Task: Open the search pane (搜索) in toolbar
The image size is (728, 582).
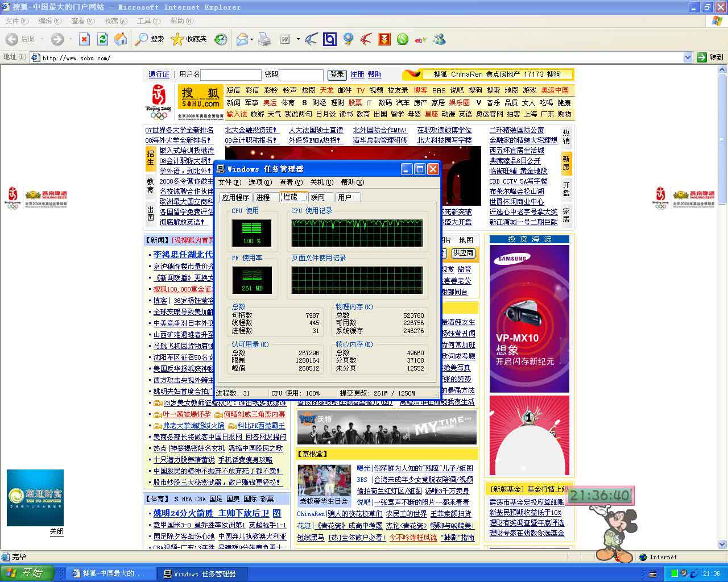Action: [150, 39]
